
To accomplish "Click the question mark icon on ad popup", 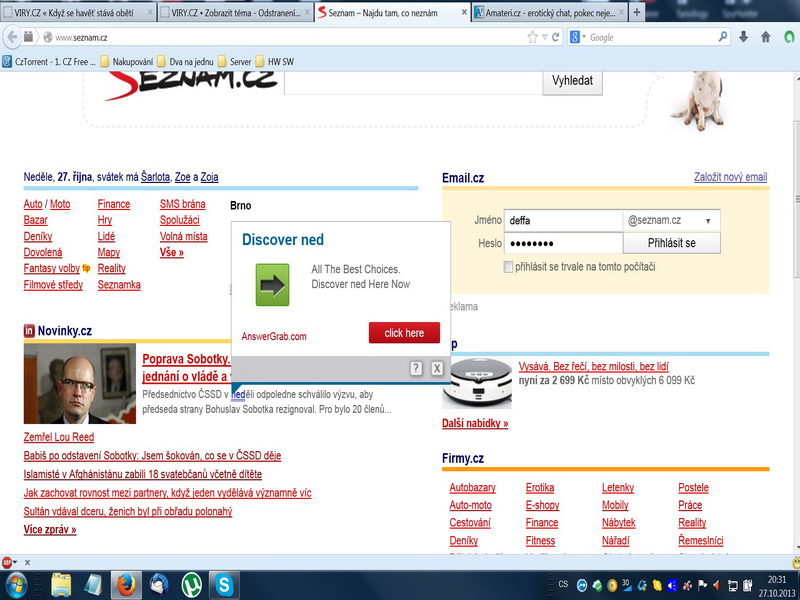I will point(417,368).
